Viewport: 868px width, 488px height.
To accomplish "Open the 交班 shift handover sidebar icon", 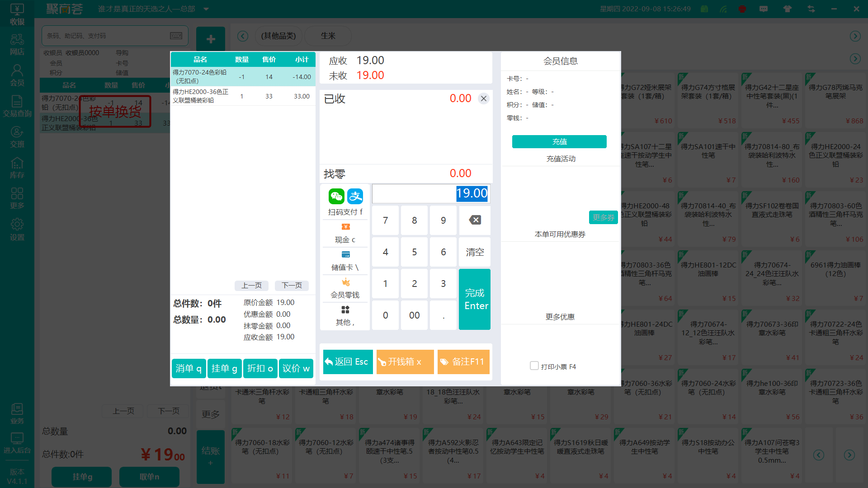I will [x=17, y=137].
